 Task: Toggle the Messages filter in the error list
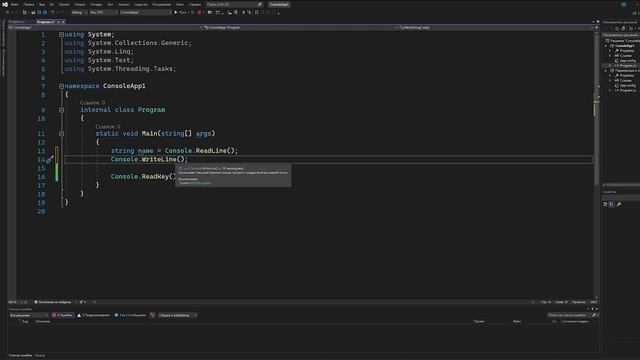(130, 315)
